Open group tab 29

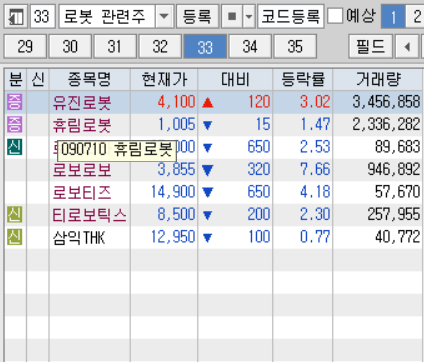pyautogui.click(x=25, y=46)
